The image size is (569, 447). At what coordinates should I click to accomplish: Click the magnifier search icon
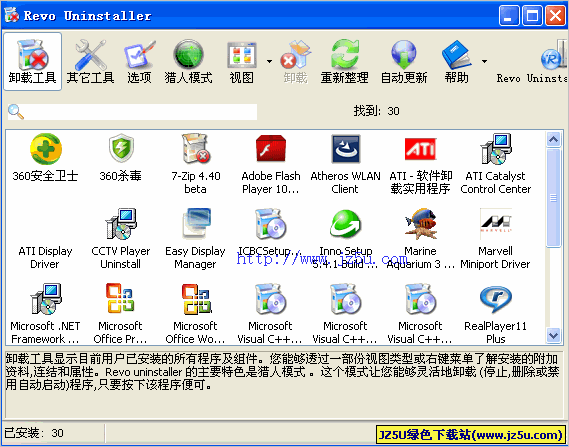[x=16, y=111]
